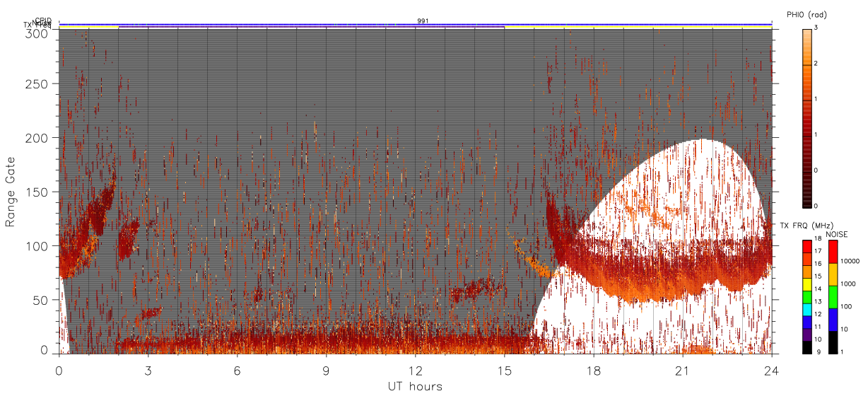The width and height of the screenshot is (868, 401).
Task: Select the black swatch in NOISE legend
Action: (833, 342)
